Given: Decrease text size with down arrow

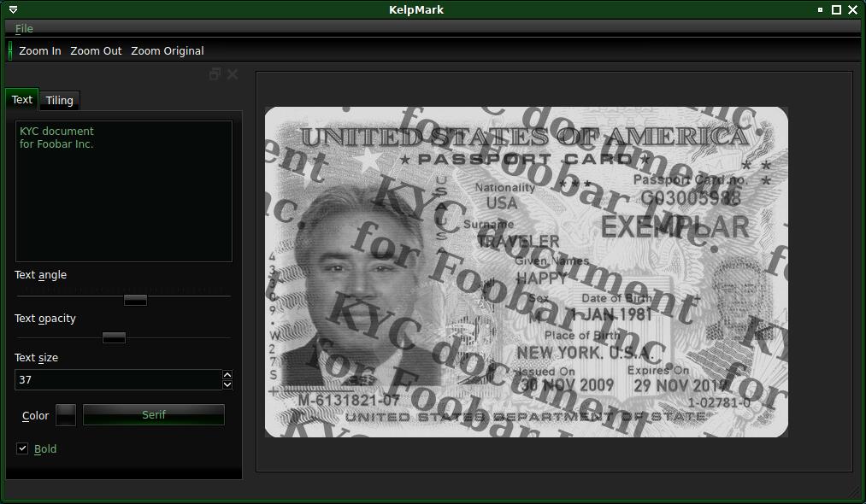Looking at the screenshot, I should click(227, 384).
